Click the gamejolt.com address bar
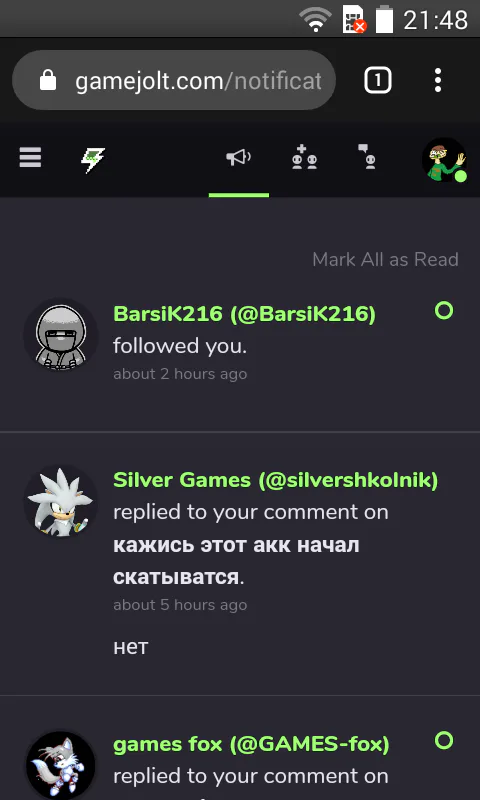The height and width of the screenshot is (800, 480). tap(174, 80)
